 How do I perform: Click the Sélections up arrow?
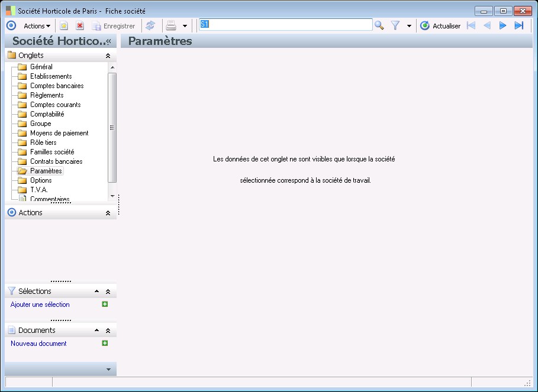point(96,291)
